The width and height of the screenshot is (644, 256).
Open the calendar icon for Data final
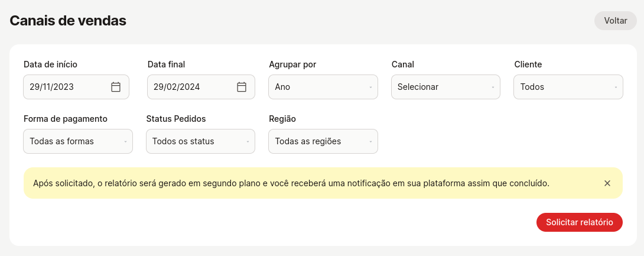(x=242, y=87)
